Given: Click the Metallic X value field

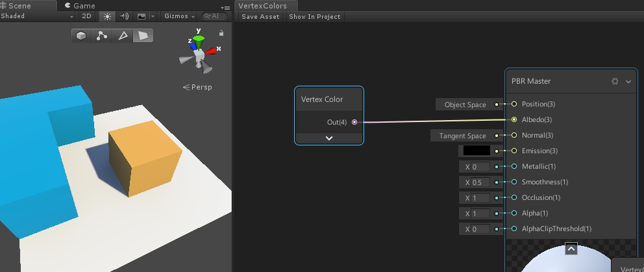Looking at the screenshot, I should pos(480,167).
